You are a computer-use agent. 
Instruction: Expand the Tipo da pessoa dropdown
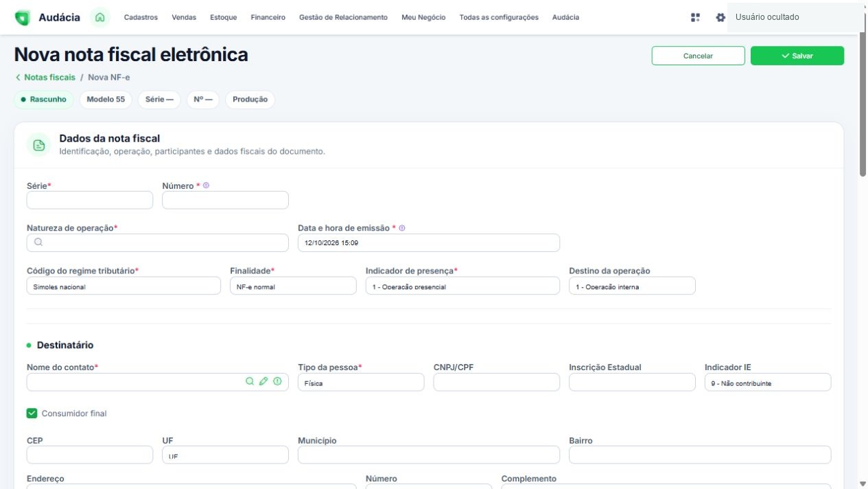[361, 383]
